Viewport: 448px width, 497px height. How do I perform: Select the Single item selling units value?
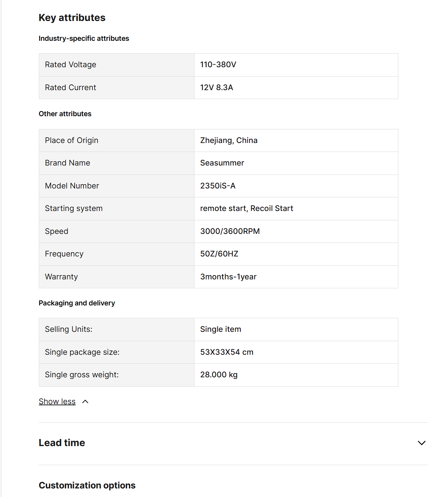coord(221,329)
